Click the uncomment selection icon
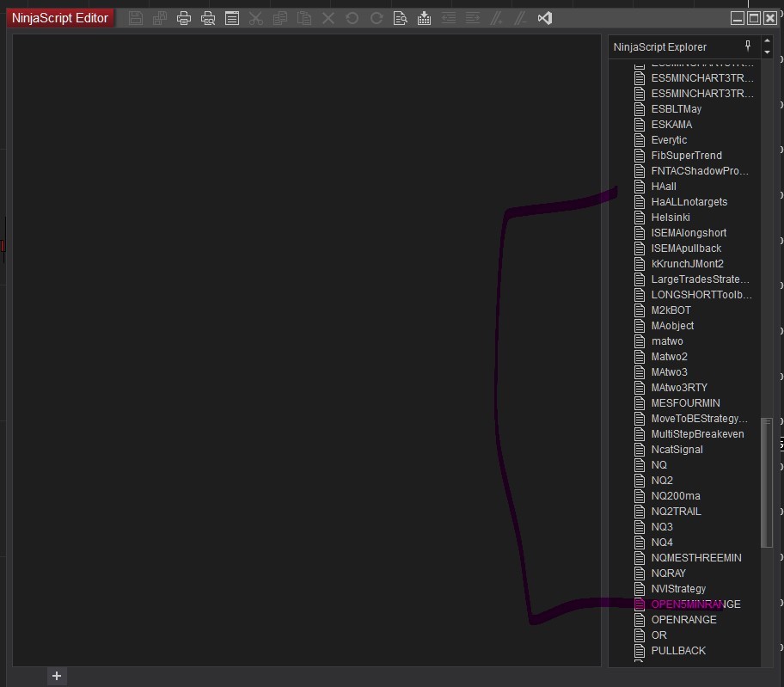The height and width of the screenshot is (687, 784). pyautogui.click(x=520, y=19)
